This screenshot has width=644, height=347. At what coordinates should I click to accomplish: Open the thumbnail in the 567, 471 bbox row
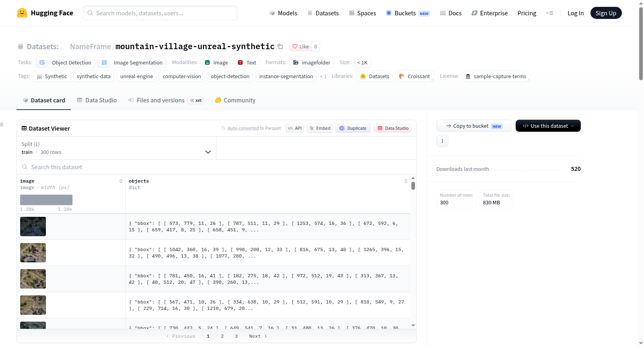[x=33, y=305]
